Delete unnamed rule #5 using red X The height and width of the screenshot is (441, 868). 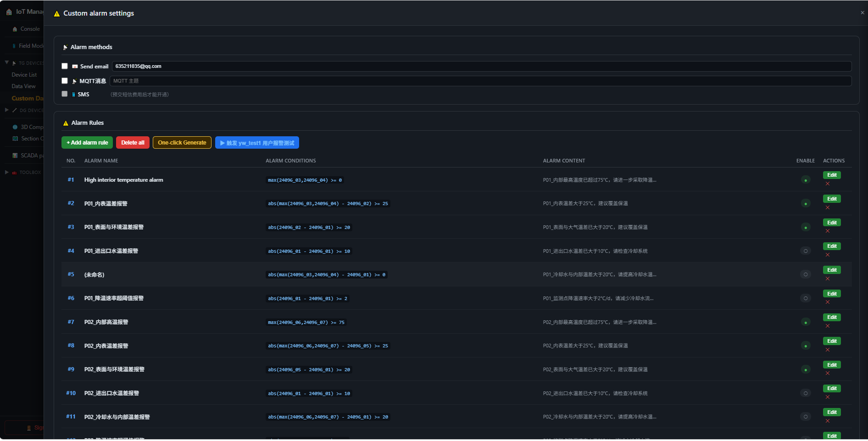828,279
